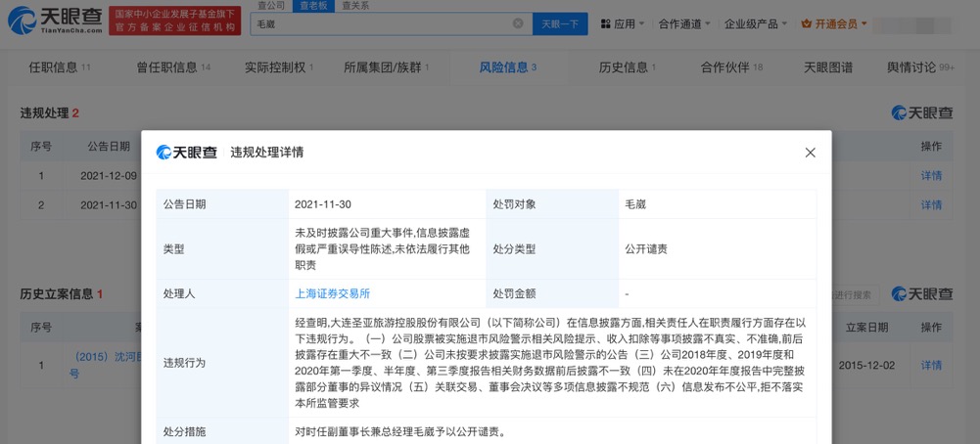Click the 应用 grid icon

pyautogui.click(x=606, y=23)
